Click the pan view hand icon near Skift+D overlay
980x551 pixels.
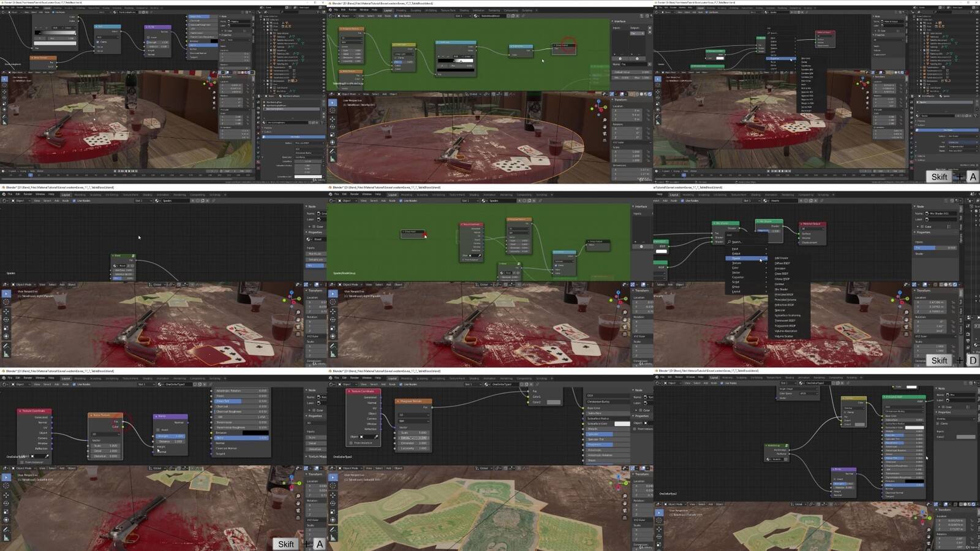pyautogui.click(x=906, y=320)
